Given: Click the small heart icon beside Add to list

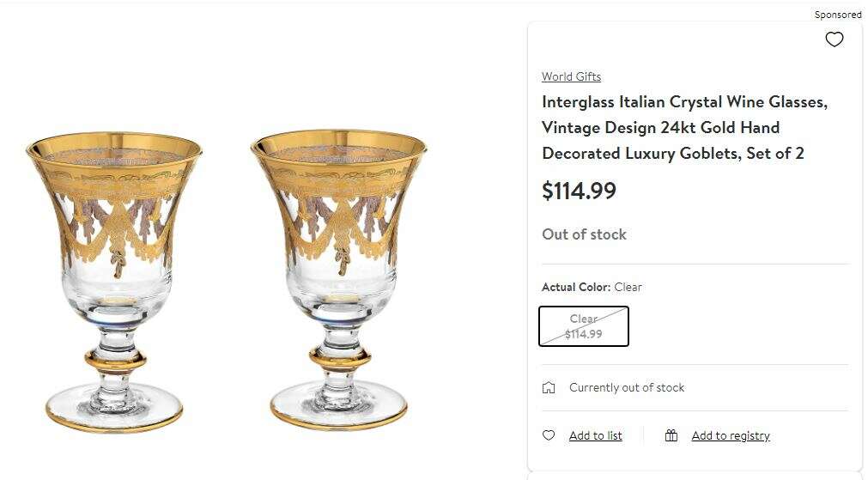Looking at the screenshot, I should coord(549,435).
